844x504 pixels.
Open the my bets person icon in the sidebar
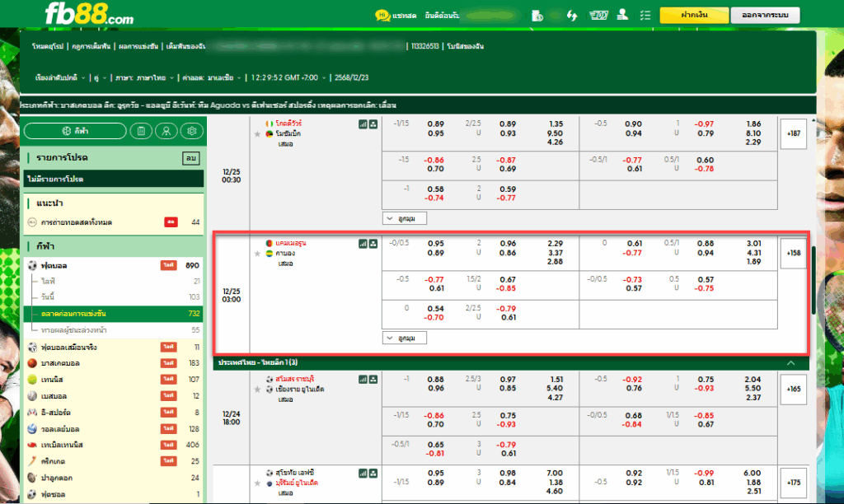(166, 131)
